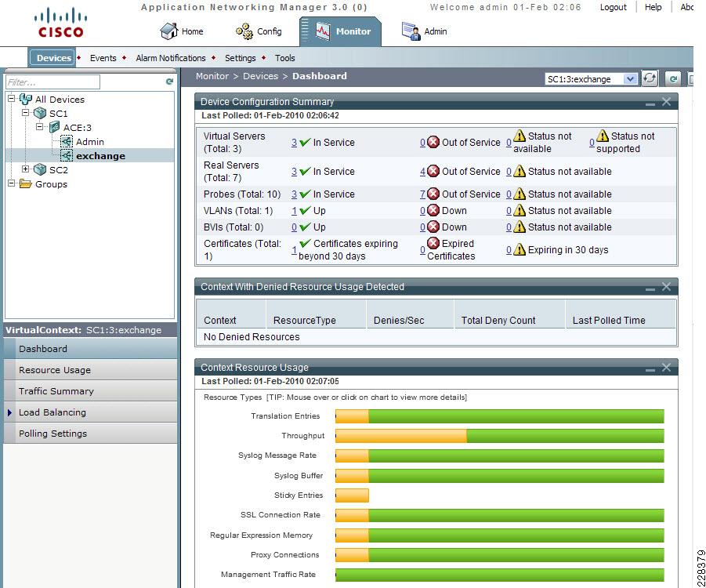706x588 pixels.
Task: Select the Monitor tab
Action: pyautogui.click(x=340, y=31)
